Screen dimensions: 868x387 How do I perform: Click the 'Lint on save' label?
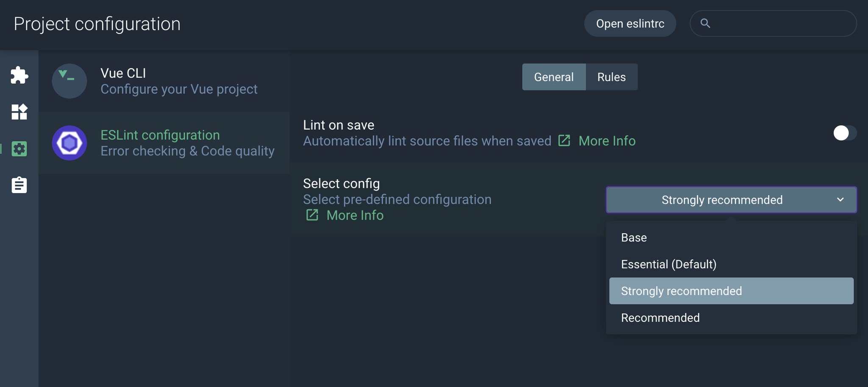click(x=339, y=125)
